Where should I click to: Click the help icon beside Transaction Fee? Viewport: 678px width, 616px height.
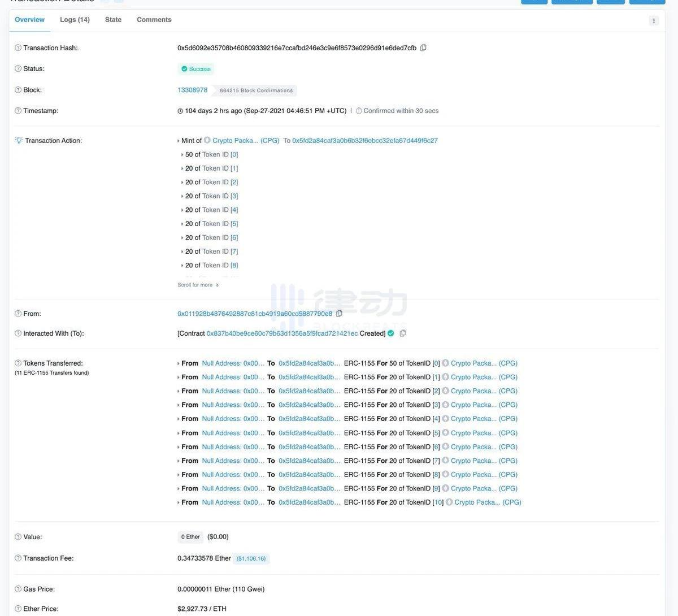coord(18,558)
